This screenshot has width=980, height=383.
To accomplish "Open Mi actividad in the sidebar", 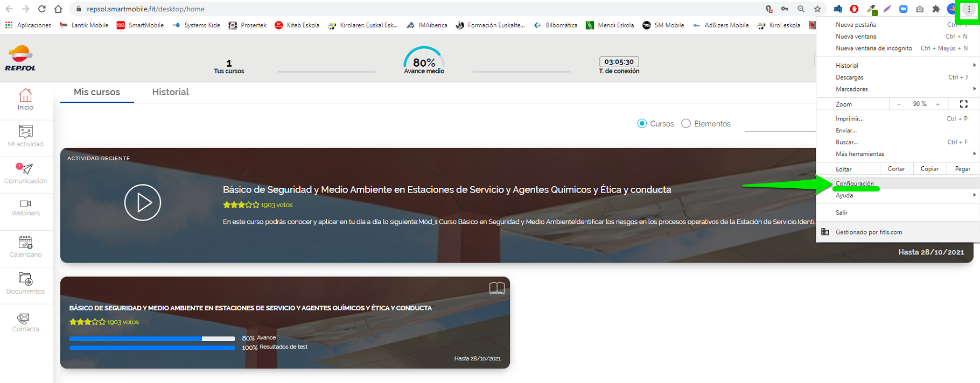I will (25, 132).
